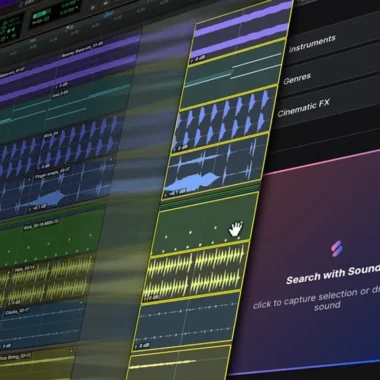Click the Splice logo icon in search panel
The image size is (380, 380).
[x=337, y=249]
